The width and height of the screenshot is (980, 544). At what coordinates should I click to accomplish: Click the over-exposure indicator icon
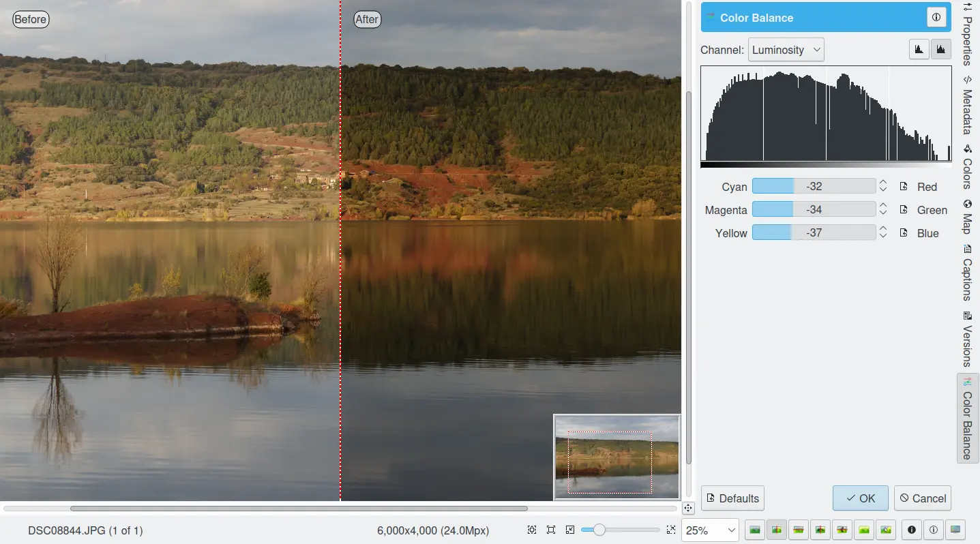934,530
